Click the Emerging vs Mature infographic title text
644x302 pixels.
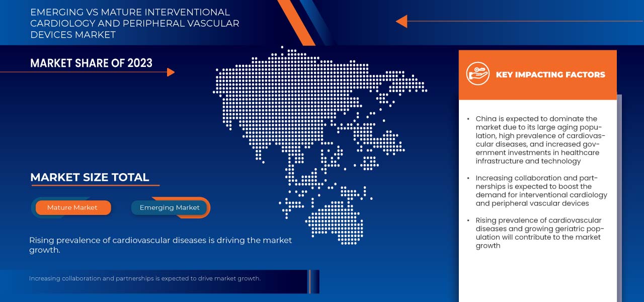134,23
